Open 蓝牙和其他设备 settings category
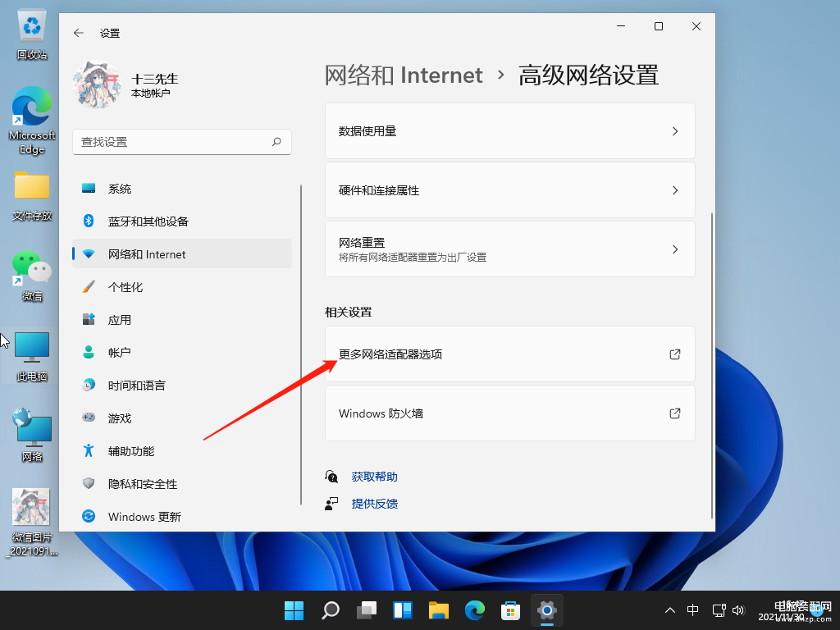Viewport: 840px width, 630px height. pos(182,221)
